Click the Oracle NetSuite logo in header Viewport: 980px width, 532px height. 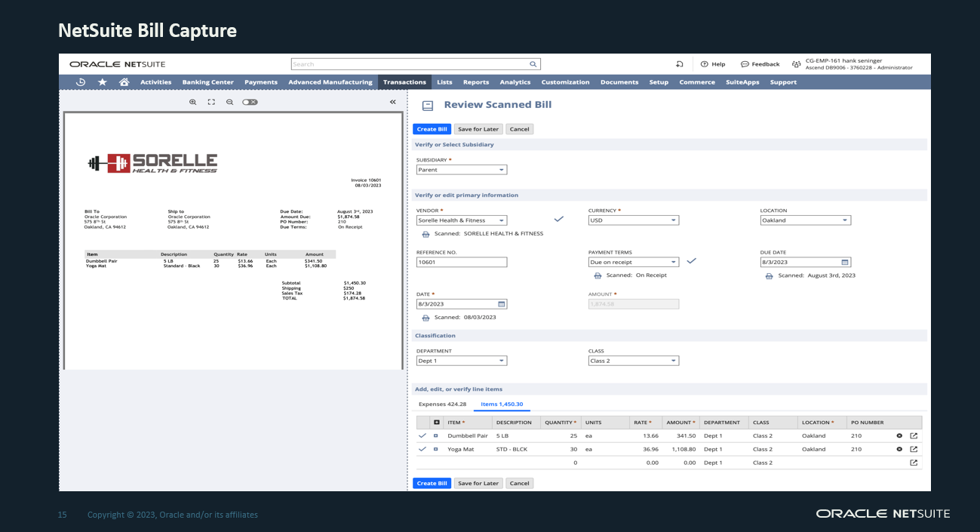117,64
